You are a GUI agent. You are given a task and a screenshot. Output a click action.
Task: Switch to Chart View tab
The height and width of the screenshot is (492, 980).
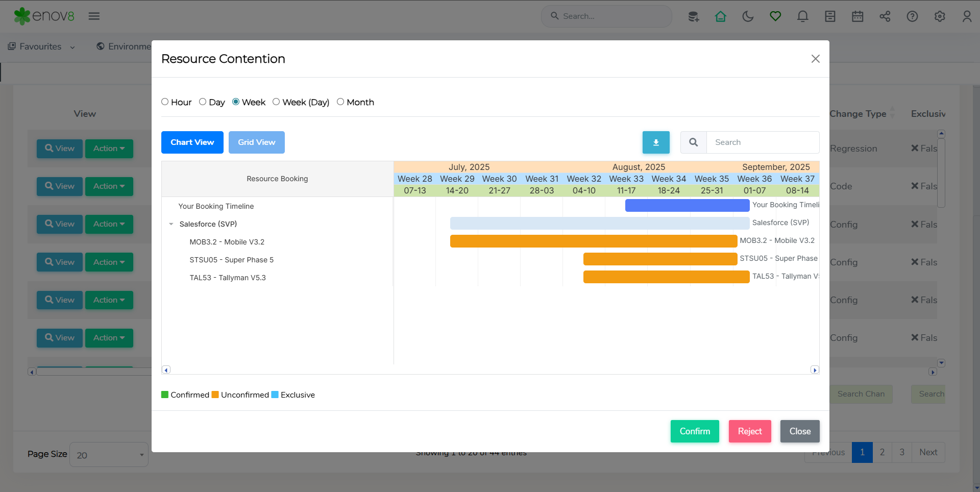click(192, 142)
